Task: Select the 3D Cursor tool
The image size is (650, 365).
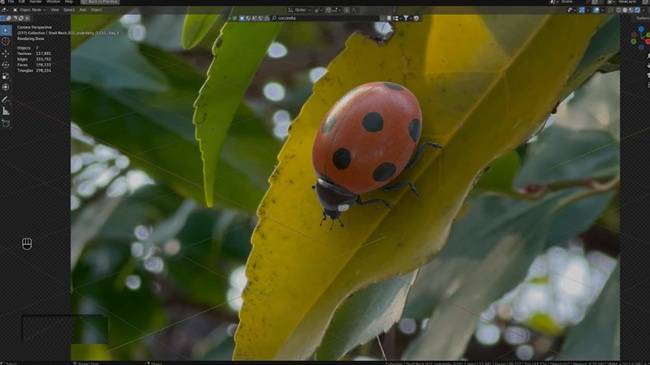Action: 5,41
